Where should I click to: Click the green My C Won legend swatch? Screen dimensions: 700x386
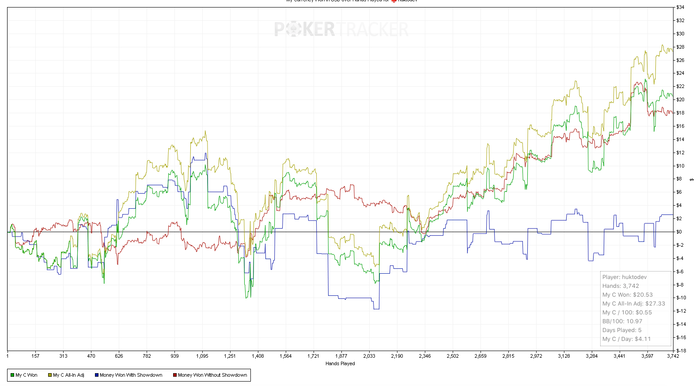[12, 375]
